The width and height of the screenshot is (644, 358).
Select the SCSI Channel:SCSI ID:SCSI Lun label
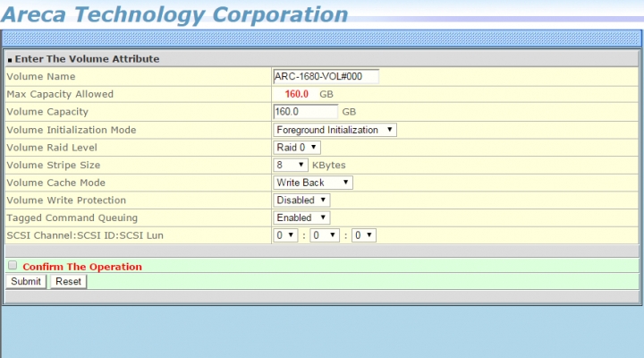tap(85, 235)
